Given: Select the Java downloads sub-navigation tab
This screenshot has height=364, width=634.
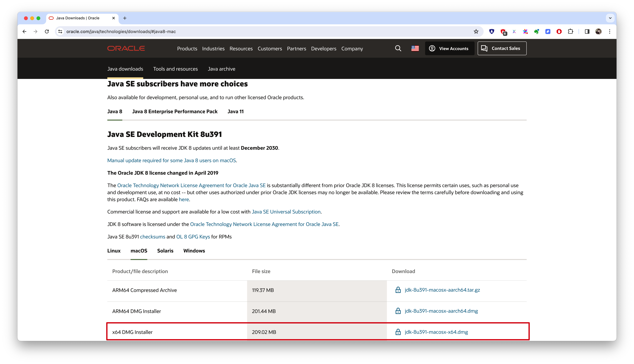Looking at the screenshot, I should click(125, 69).
